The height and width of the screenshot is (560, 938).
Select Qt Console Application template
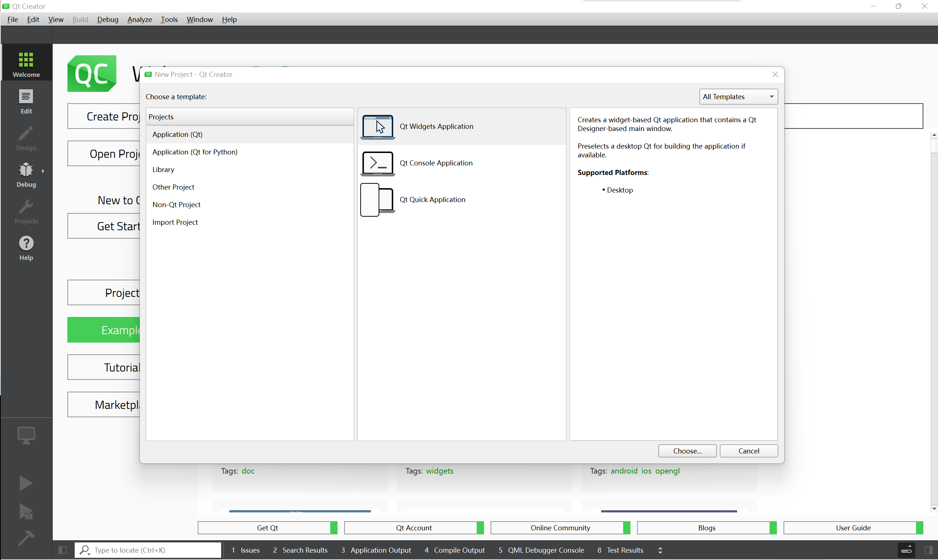coord(461,163)
